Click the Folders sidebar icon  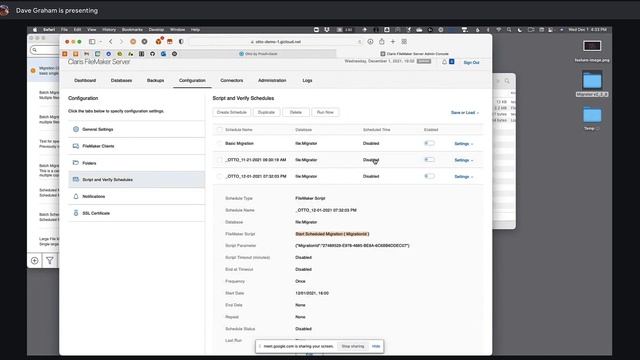coord(76,163)
